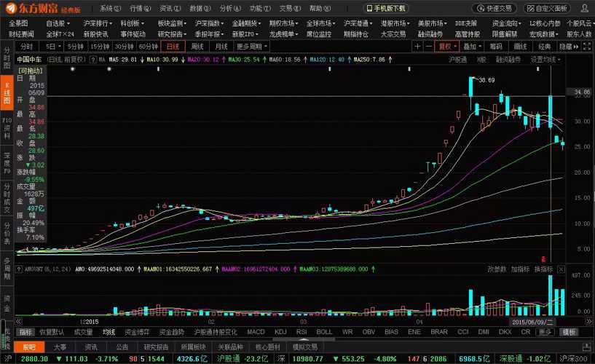Switch to 研究报告 bottom tab

coord(156,347)
